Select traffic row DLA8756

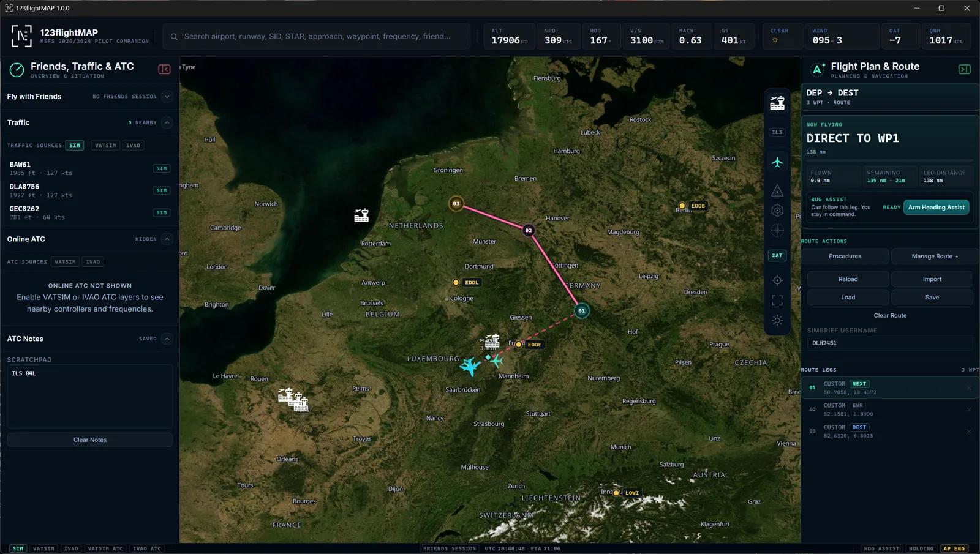pyautogui.click(x=90, y=190)
